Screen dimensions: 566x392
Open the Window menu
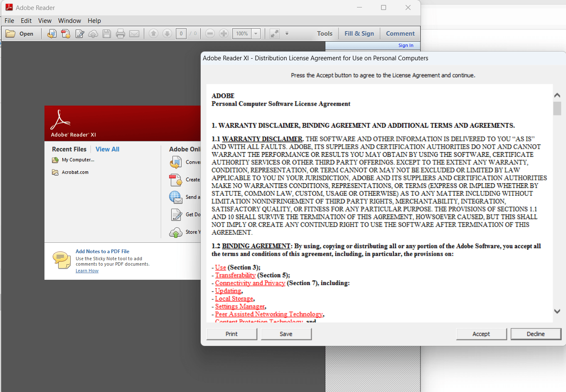pos(69,21)
